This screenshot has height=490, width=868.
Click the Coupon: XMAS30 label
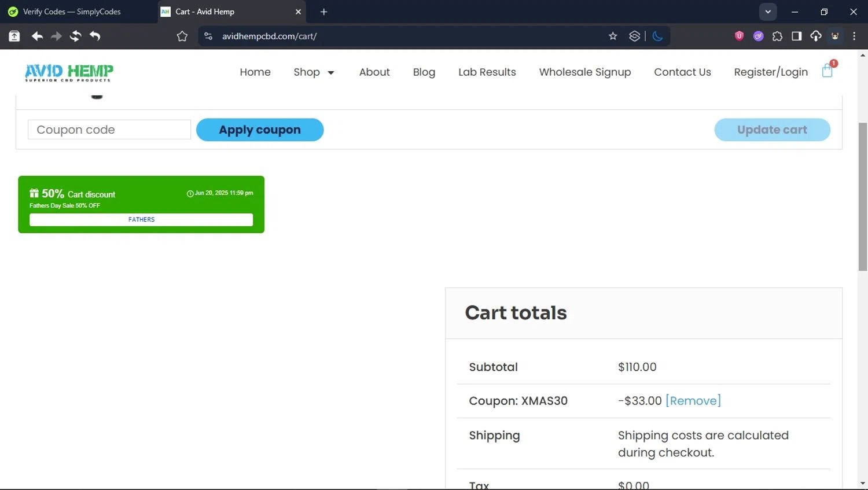pos(518,400)
